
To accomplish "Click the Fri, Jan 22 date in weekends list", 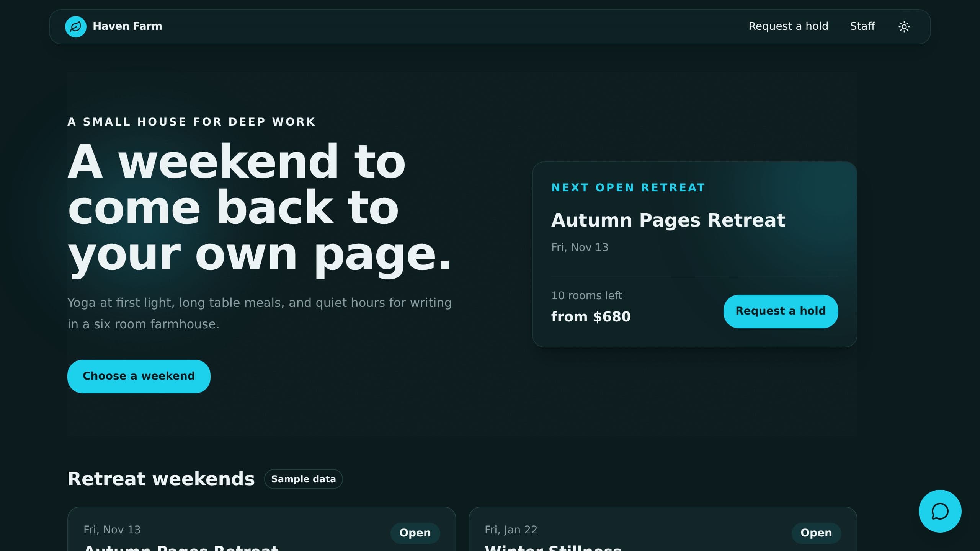I will tap(511, 530).
